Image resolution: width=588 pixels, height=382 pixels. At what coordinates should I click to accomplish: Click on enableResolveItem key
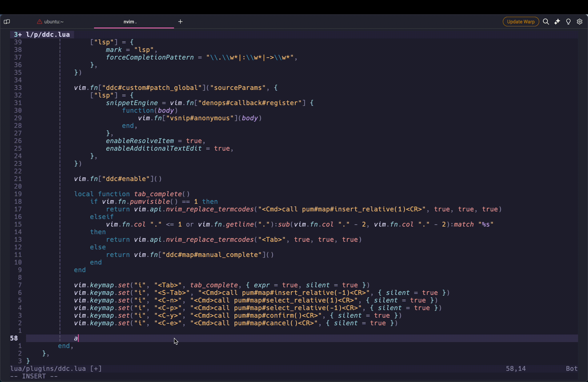[140, 141]
